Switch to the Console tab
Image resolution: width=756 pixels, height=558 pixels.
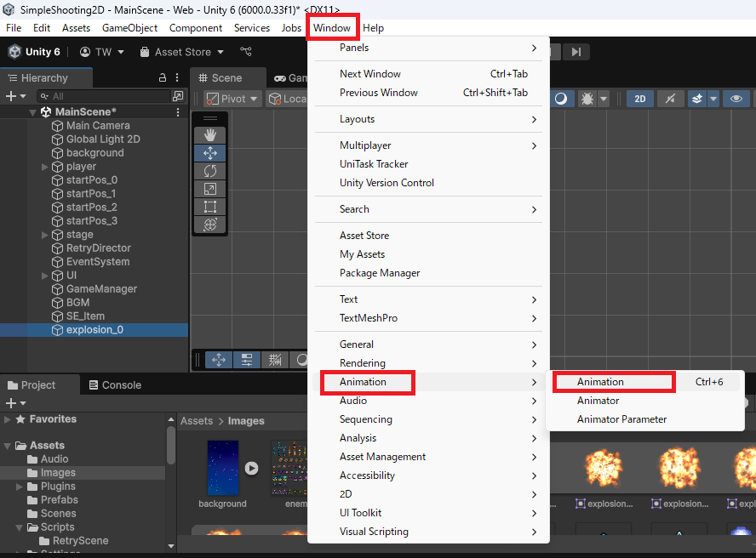point(115,385)
